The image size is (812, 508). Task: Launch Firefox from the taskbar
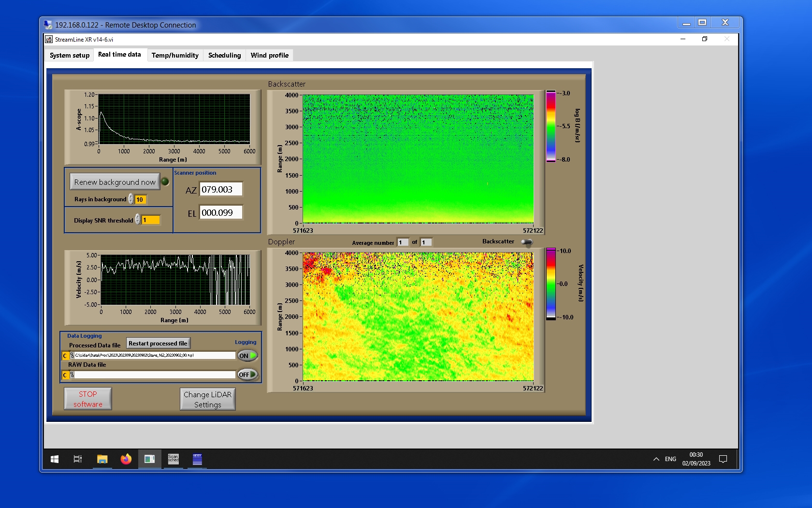pyautogui.click(x=126, y=459)
